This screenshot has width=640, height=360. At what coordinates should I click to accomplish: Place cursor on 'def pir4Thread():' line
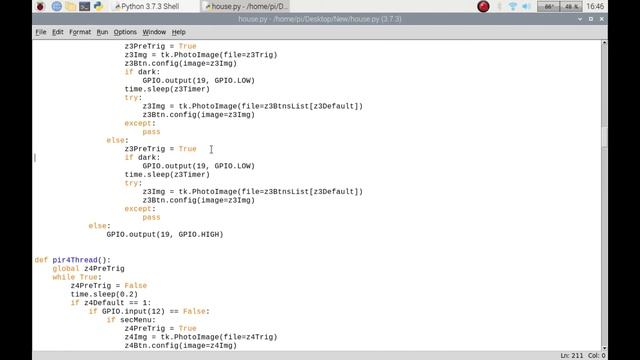pyautogui.click(x=73, y=260)
